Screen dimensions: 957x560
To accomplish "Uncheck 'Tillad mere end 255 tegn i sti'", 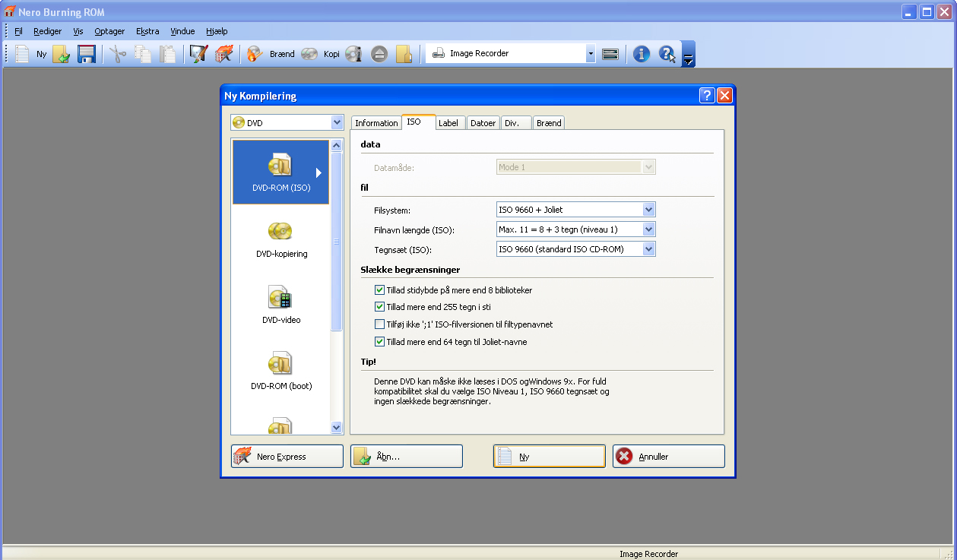I will pos(380,307).
